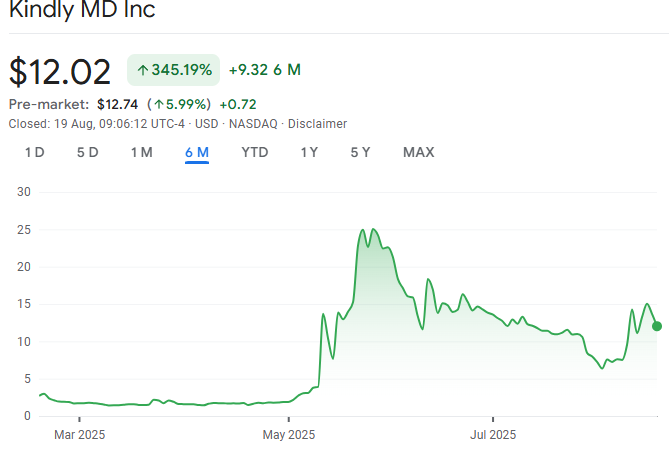669x451 pixels.
Task: Click the active 6 M tab
Action: click(x=196, y=153)
